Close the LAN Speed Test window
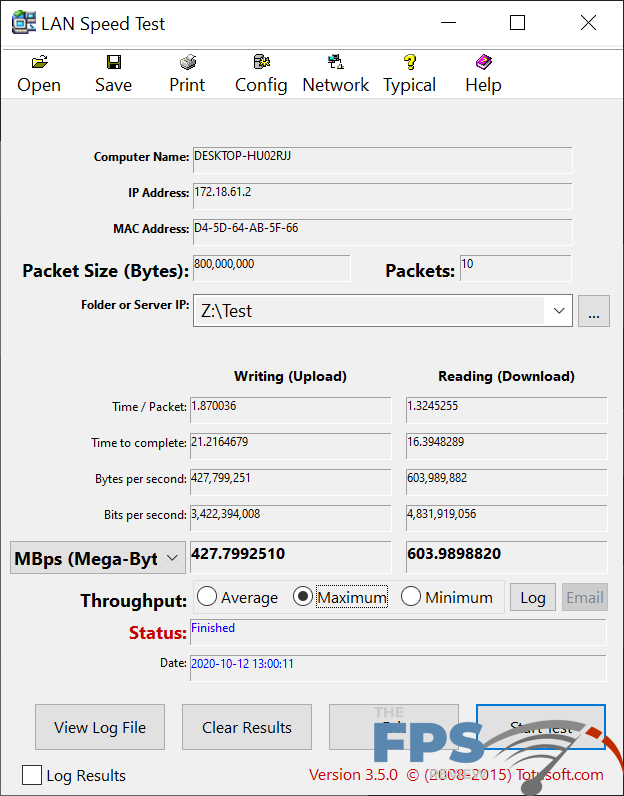This screenshot has width=624, height=796. click(x=588, y=23)
